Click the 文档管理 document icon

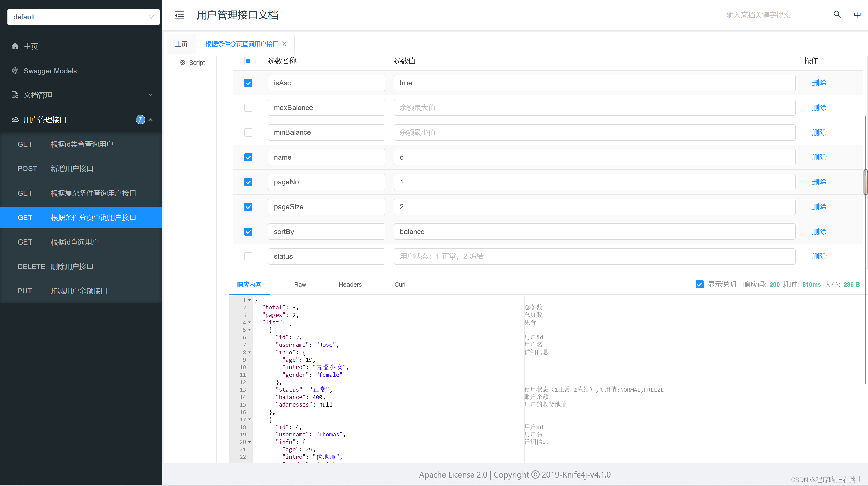[x=15, y=95]
